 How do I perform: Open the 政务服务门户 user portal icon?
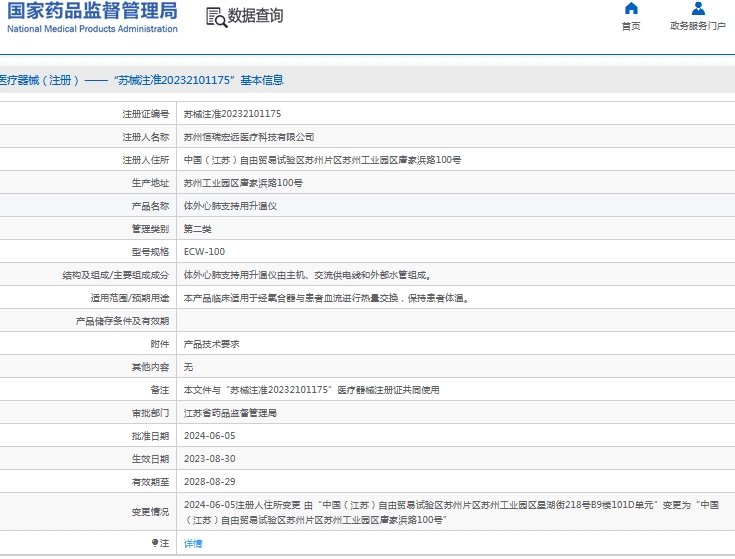[x=698, y=8]
